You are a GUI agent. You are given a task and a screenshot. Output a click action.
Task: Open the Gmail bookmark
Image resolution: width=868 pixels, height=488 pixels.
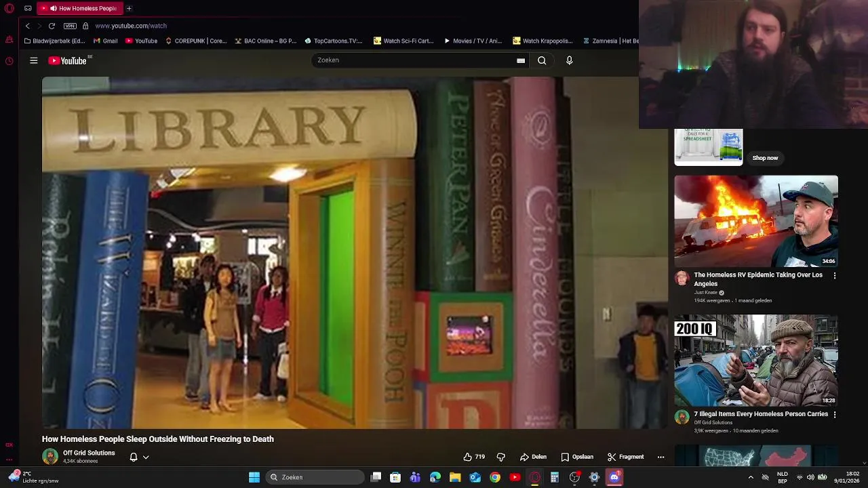tap(105, 41)
